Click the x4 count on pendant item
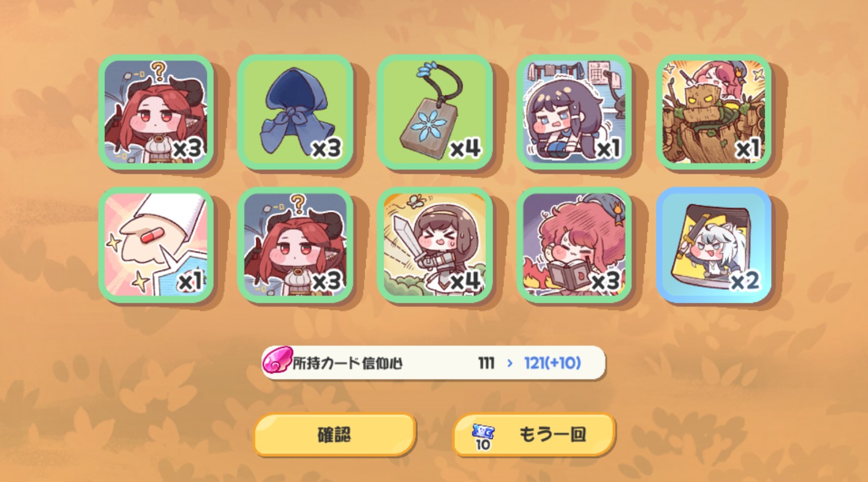This screenshot has height=482, width=868. coord(466,147)
